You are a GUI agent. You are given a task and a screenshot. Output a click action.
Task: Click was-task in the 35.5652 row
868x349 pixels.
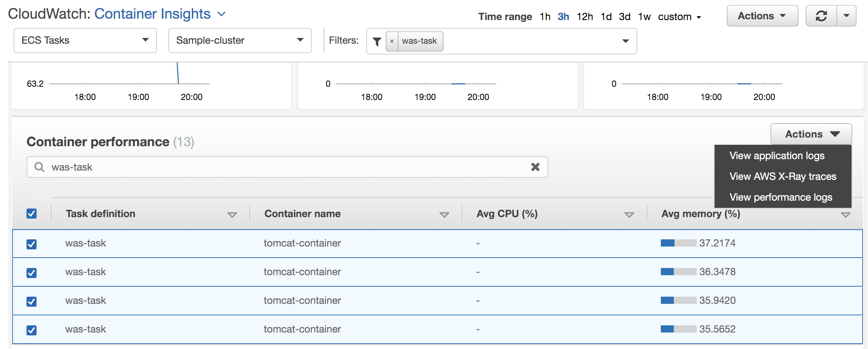click(86, 329)
